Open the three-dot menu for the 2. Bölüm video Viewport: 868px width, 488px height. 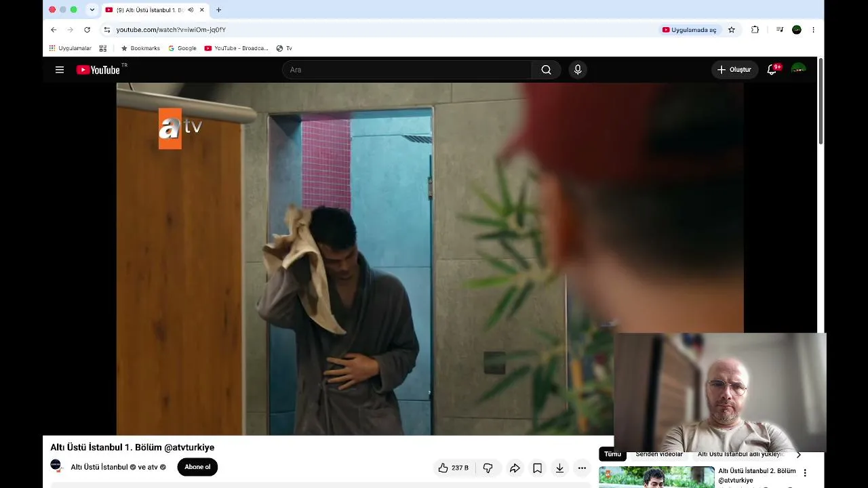point(805,473)
